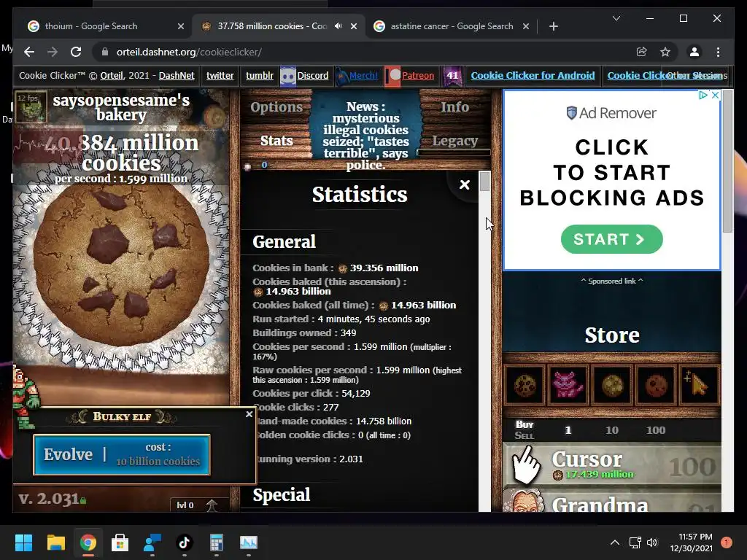Open the Chrome three-dot menu
The height and width of the screenshot is (560, 747).
718,52
